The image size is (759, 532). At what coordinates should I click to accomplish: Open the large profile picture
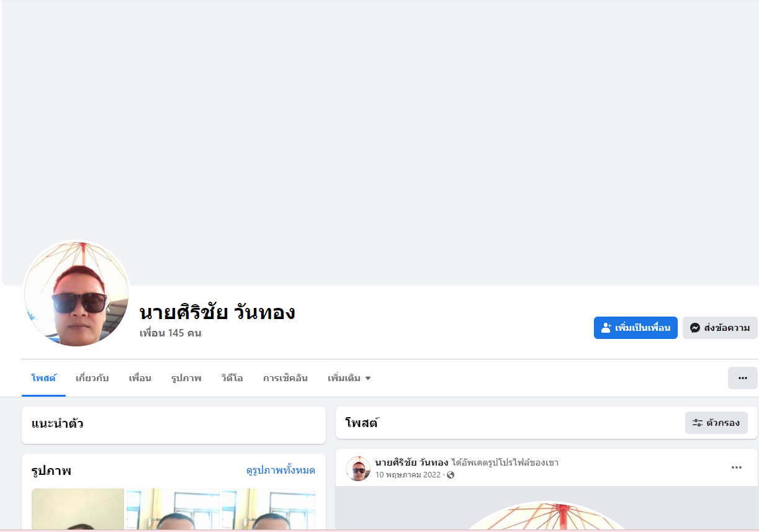click(76, 294)
